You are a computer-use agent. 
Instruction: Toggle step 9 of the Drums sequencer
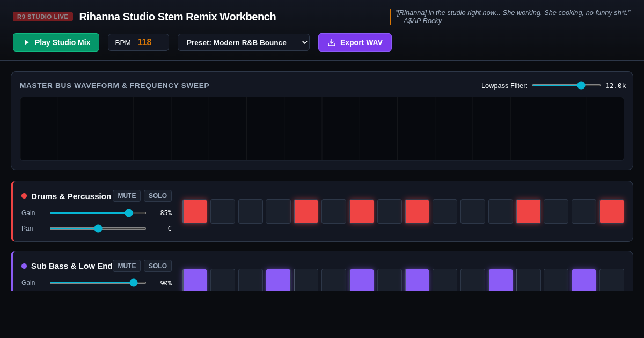[417, 211]
